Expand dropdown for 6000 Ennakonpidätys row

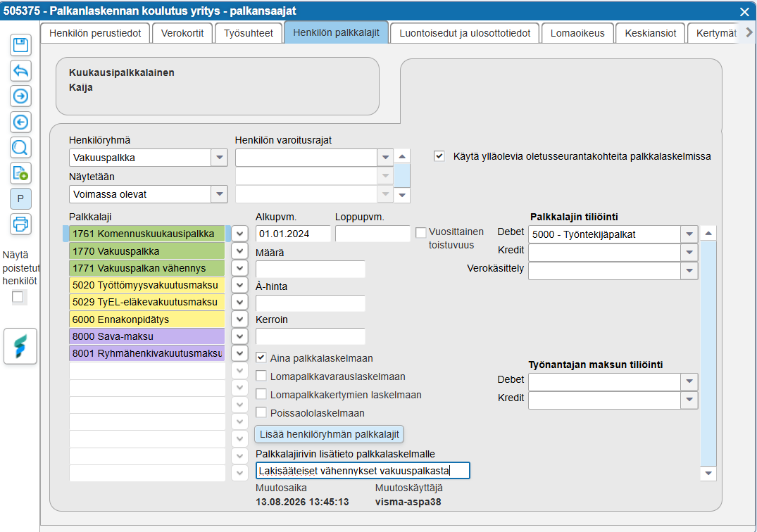(x=239, y=319)
